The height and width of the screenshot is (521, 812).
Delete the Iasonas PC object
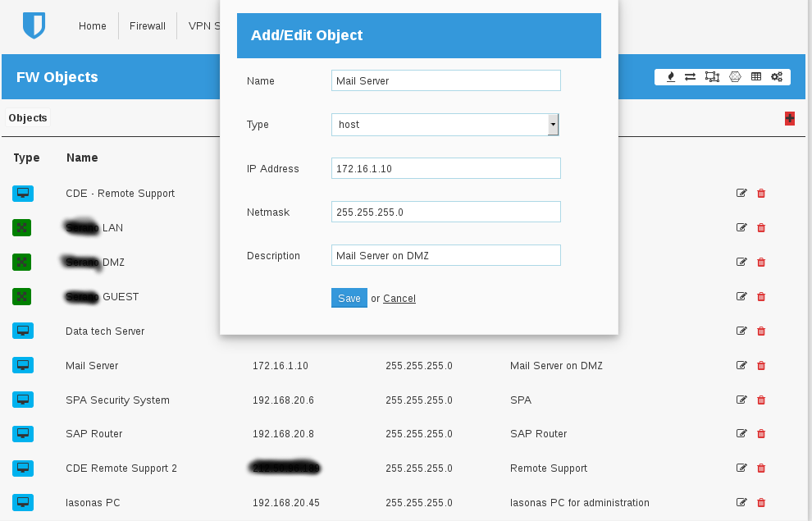point(761,503)
